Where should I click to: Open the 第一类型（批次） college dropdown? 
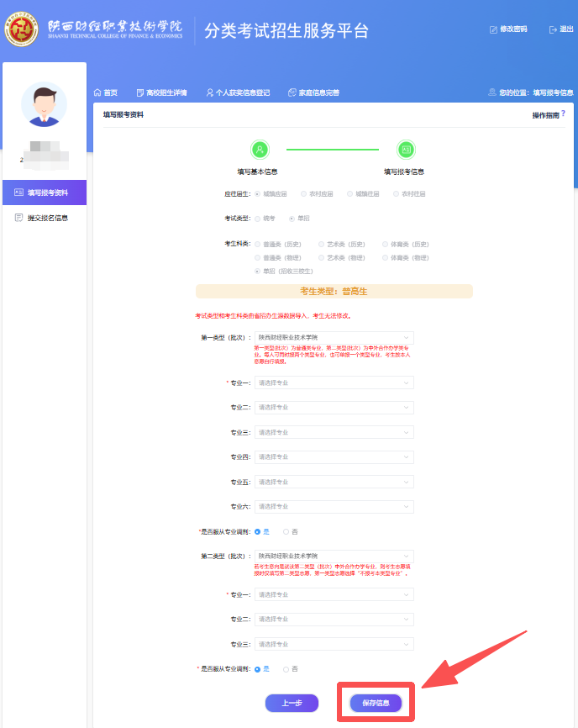pyautogui.click(x=334, y=337)
